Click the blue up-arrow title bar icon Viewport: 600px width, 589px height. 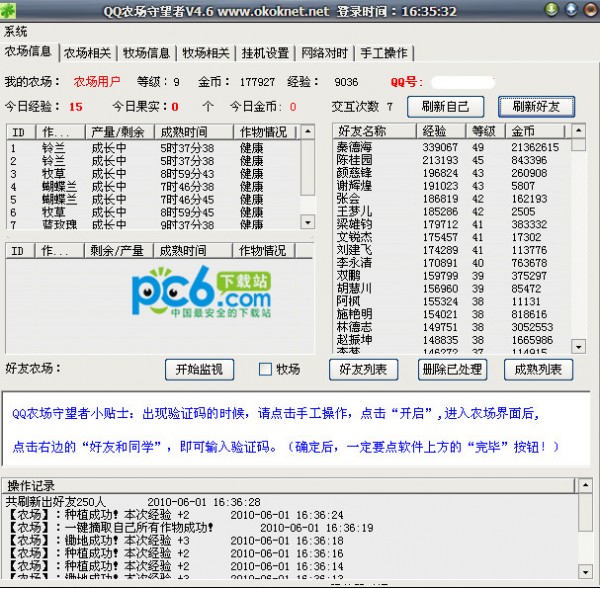tap(571, 9)
